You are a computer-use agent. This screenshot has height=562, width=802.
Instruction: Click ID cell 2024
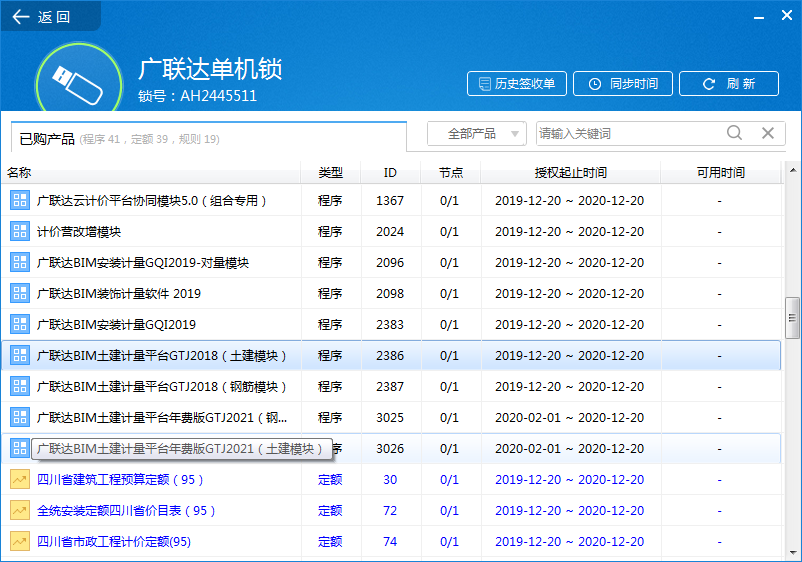390,232
